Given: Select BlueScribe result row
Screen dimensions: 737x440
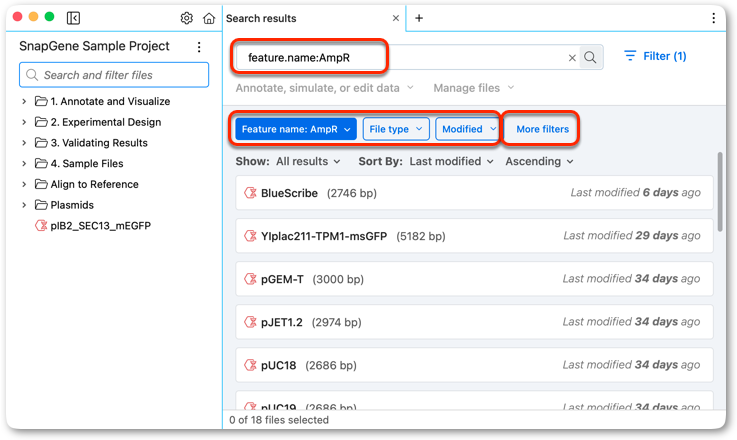Looking at the screenshot, I should [474, 193].
